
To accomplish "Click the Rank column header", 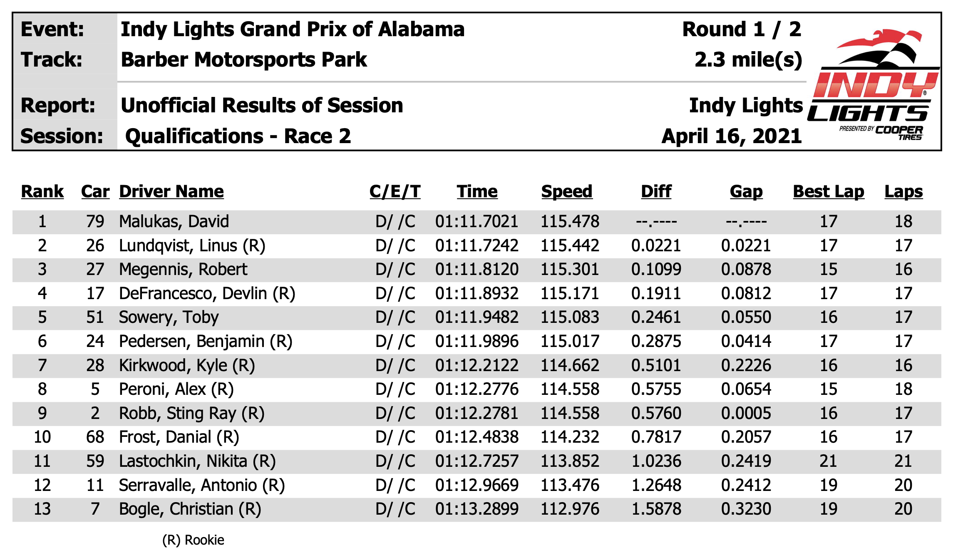I will (x=42, y=192).
